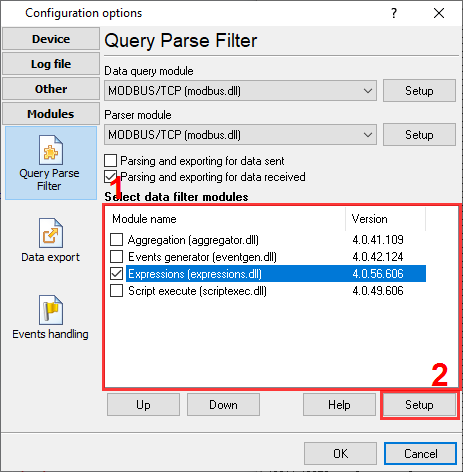The image size is (463, 472).
Task: Open the Data export module icon
Action: point(51,233)
